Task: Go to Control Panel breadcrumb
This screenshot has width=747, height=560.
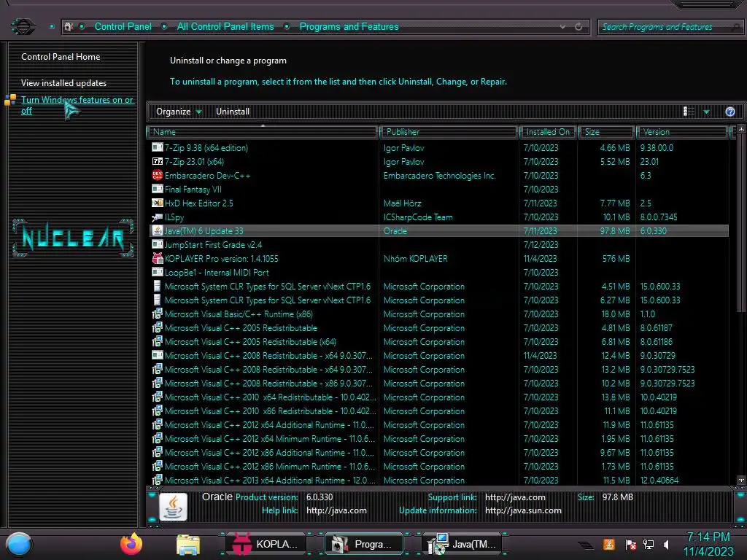Action: 123,27
